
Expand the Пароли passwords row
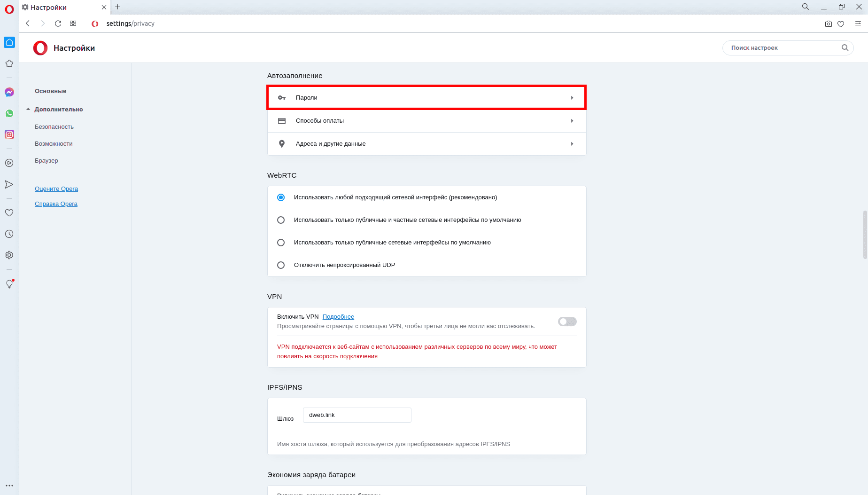tap(426, 98)
